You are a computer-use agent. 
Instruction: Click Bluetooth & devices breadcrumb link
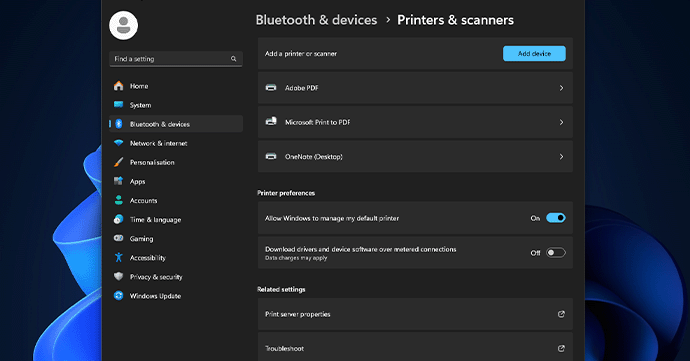click(x=316, y=20)
